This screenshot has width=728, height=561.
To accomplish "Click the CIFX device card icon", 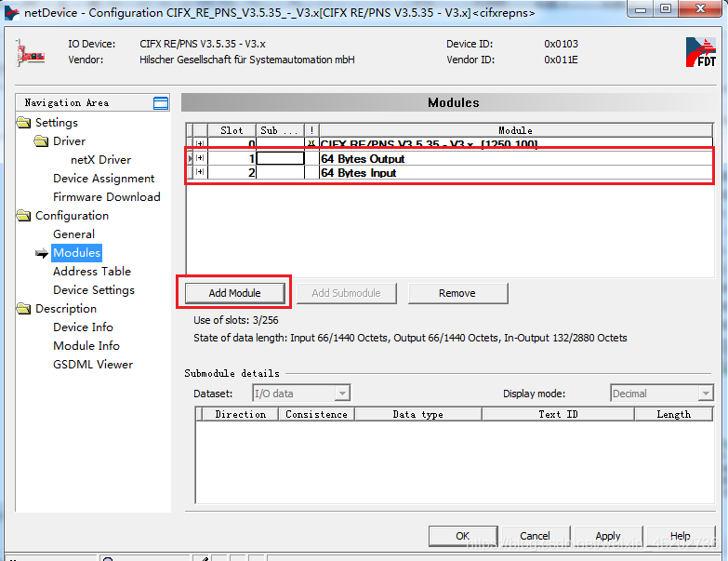I will tap(30, 53).
